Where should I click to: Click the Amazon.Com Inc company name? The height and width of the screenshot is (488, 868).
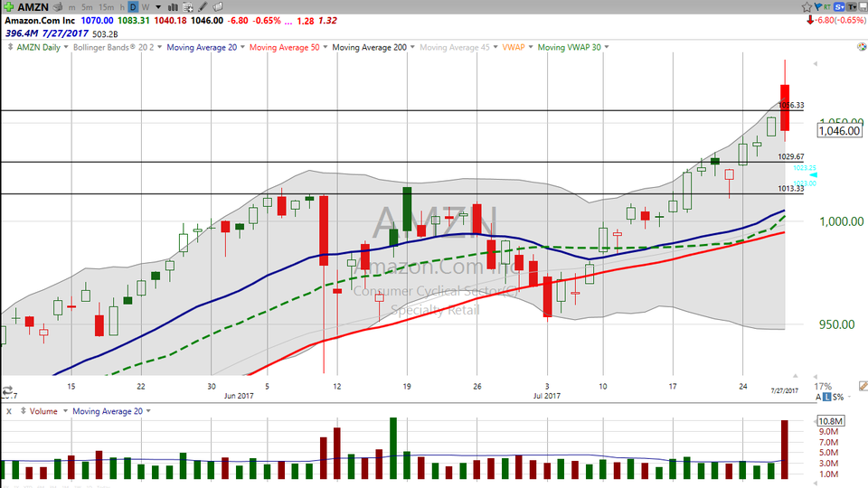tap(40, 21)
